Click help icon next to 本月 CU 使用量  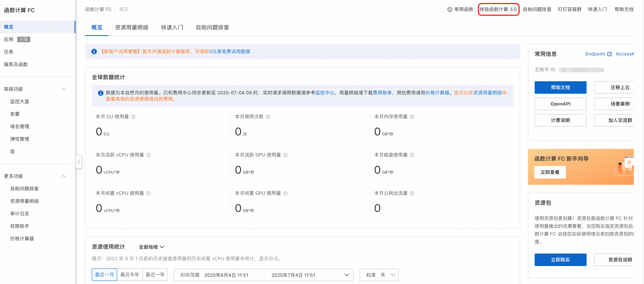(133, 117)
